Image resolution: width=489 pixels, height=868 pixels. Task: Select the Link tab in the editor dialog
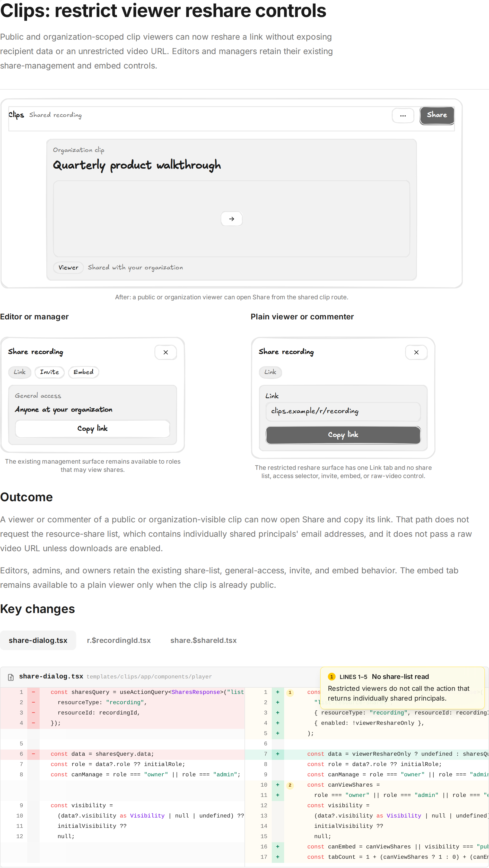click(20, 372)
